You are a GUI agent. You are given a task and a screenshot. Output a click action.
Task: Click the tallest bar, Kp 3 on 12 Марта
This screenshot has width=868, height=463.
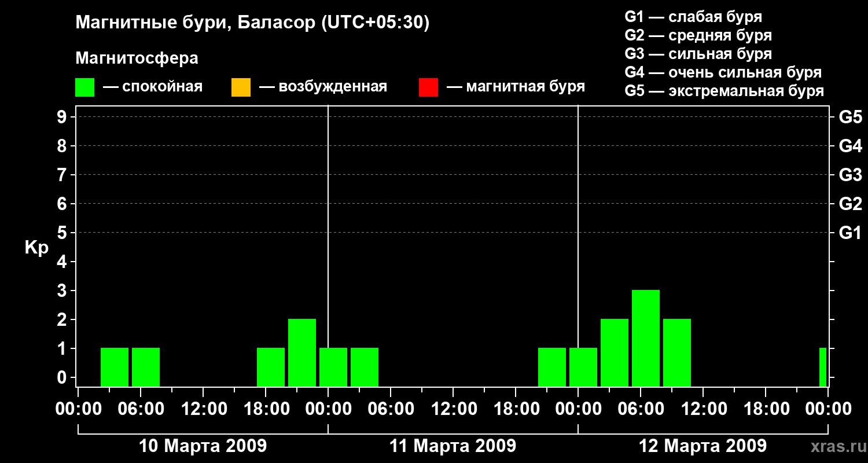point(646,338)
